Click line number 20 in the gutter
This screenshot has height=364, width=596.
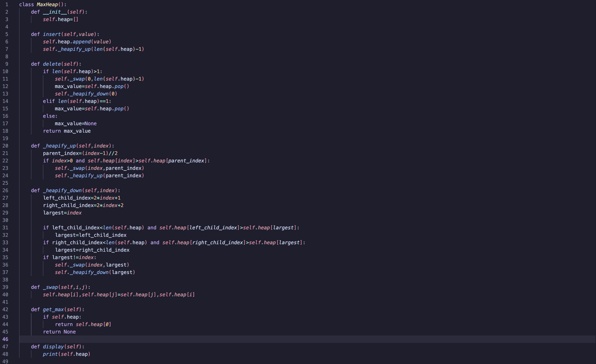coord(6,146)
